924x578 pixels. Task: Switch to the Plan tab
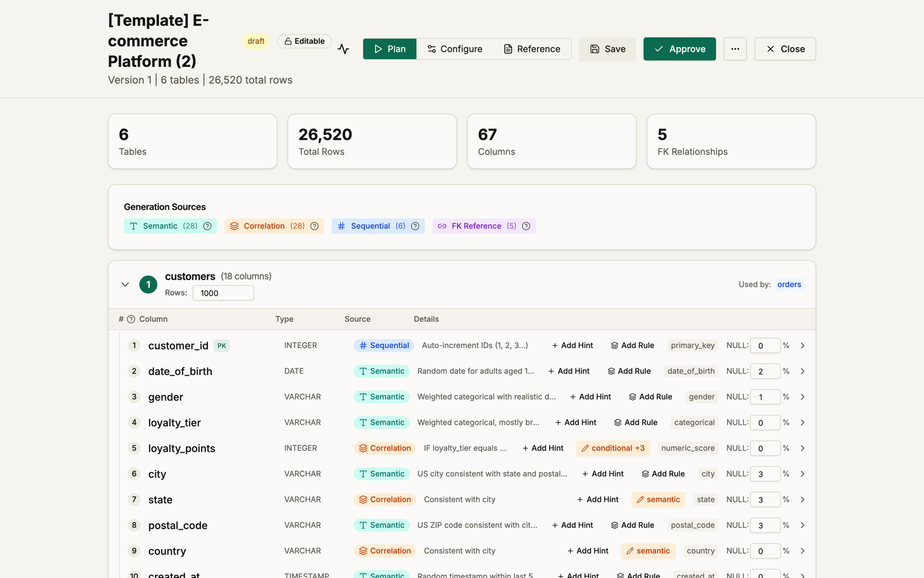click(390, 49)
